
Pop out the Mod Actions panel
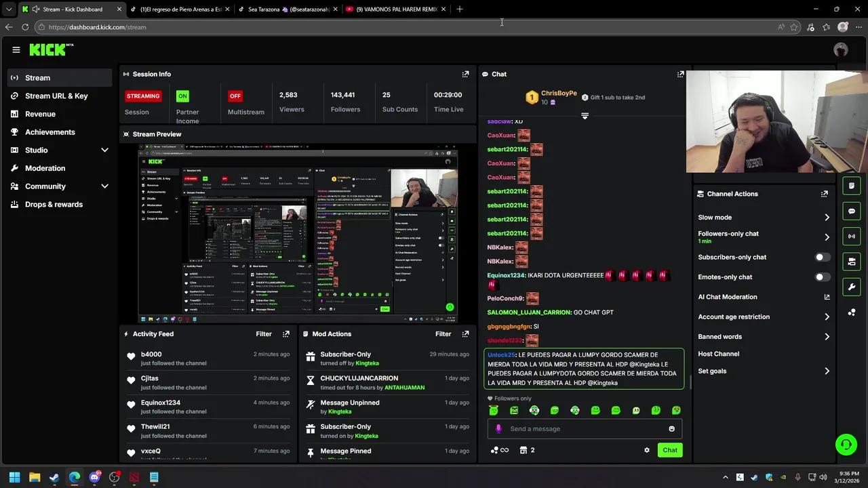[465, 334]
